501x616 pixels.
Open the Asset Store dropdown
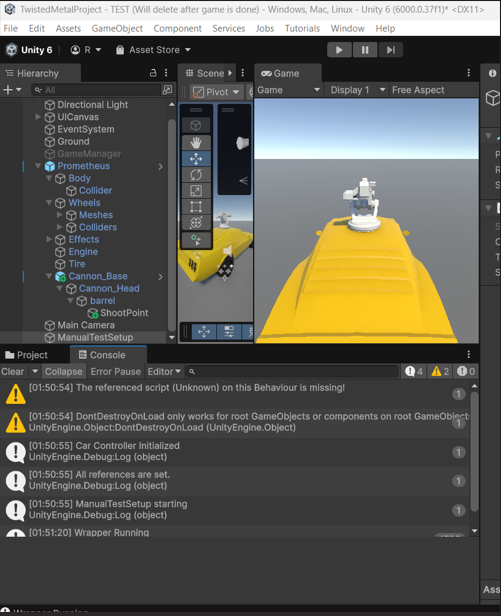153,50
